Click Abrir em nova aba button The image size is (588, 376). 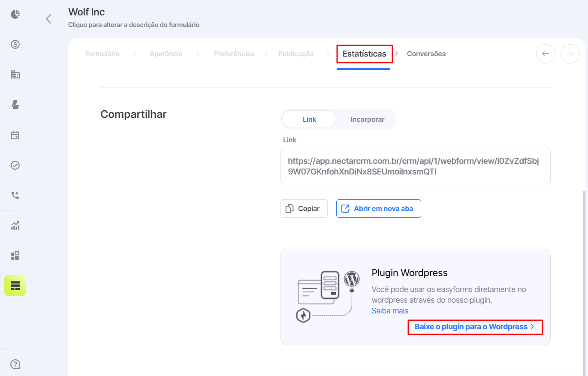point(379,209)
